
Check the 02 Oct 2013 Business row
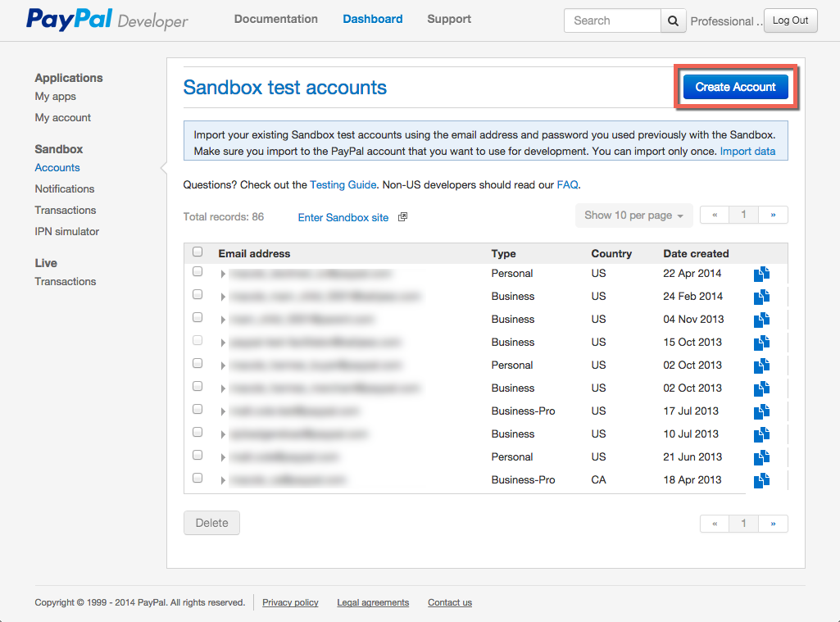(x=198, y=386)
